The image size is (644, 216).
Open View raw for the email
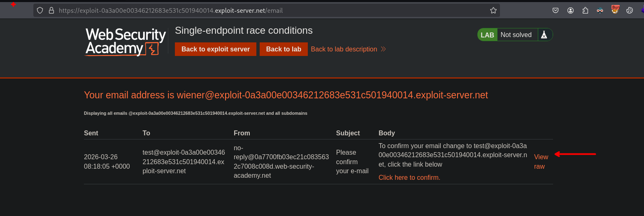click(x=541, y=162)
